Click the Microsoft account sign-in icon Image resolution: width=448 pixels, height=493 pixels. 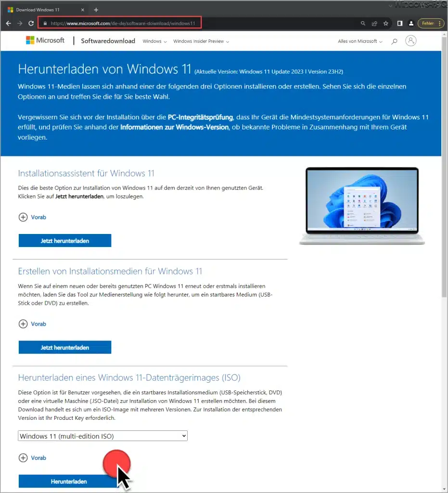(x=410, y=40)
